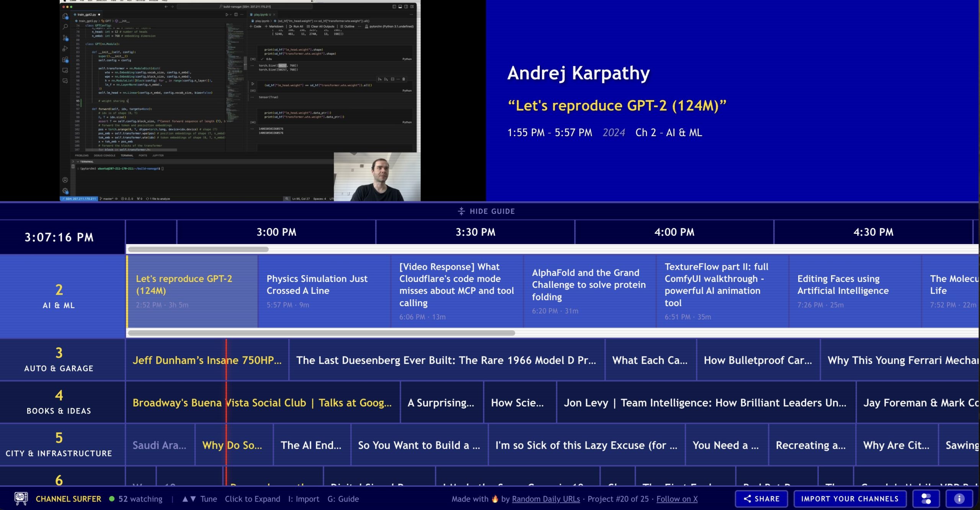Click the down-arrow Tune control
Screen dimensions: 980x510
[192, 499]
